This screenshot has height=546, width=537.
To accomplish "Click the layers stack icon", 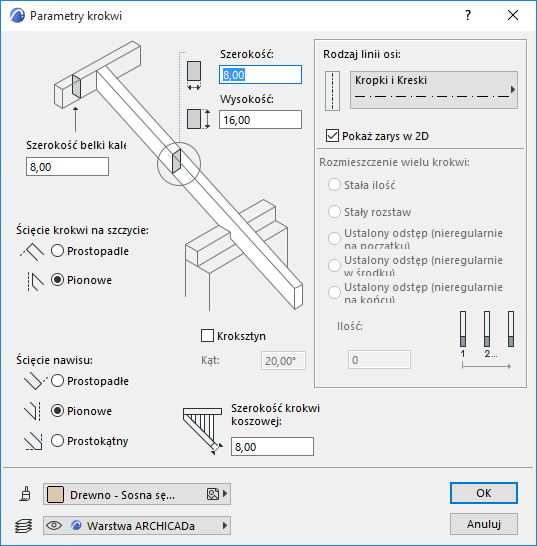I will coord(24,525).
